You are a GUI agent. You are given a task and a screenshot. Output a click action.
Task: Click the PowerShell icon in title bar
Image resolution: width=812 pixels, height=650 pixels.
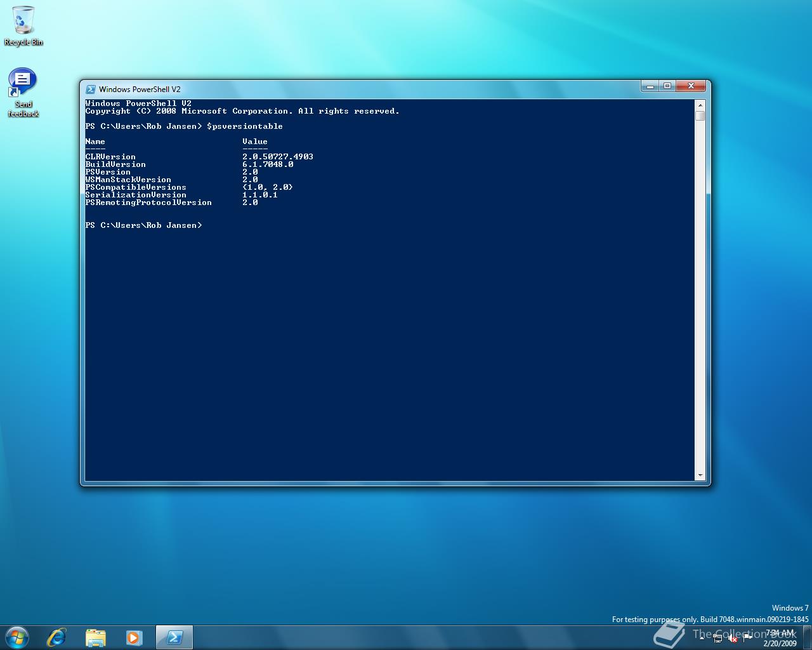click(91, 90)
